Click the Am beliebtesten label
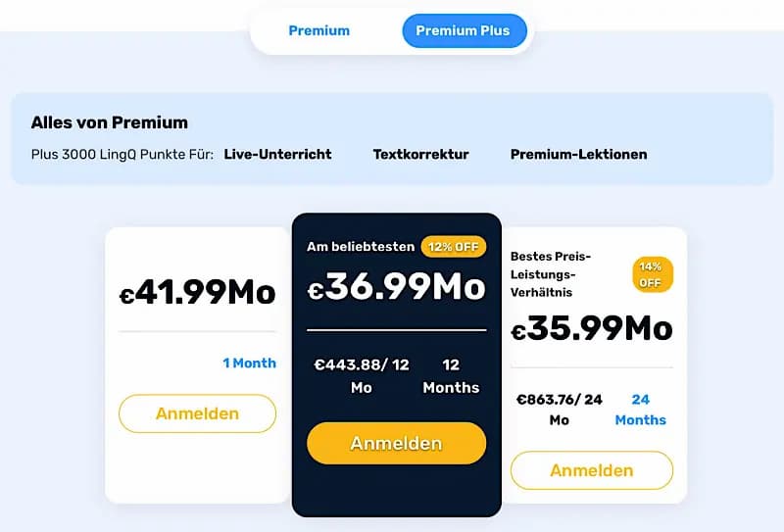Image resolution: width=784 pixels, height=532 pixels. point(360,247)
